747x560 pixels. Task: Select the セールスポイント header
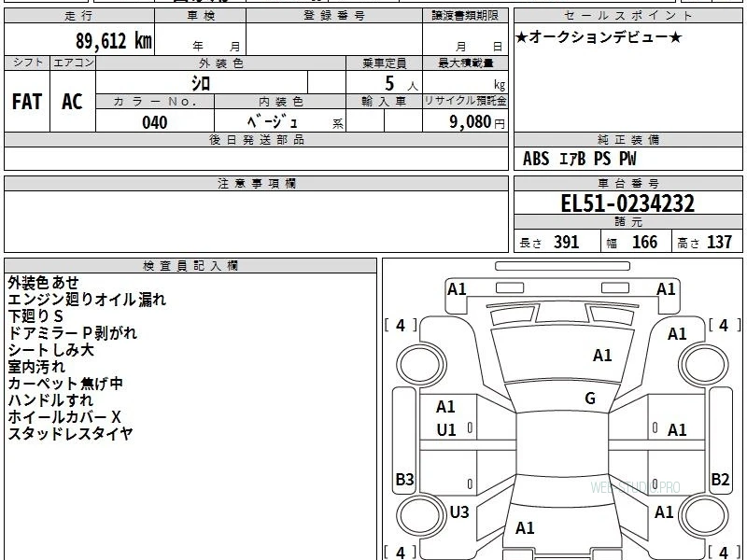pos(627,16)
